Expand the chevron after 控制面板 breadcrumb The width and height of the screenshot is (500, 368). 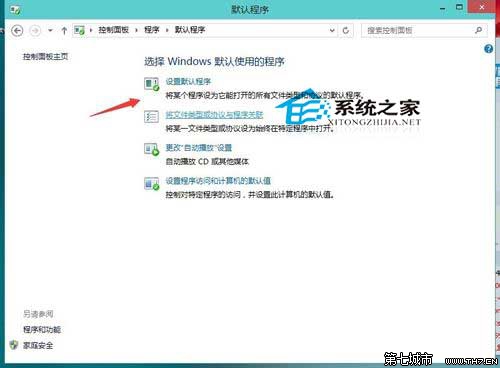pos(136,30)
